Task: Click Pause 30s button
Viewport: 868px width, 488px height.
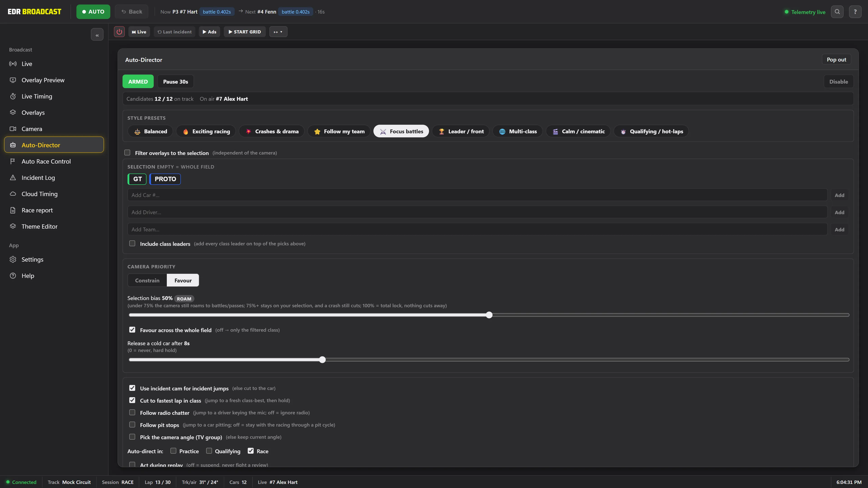Action: [176, 82]
